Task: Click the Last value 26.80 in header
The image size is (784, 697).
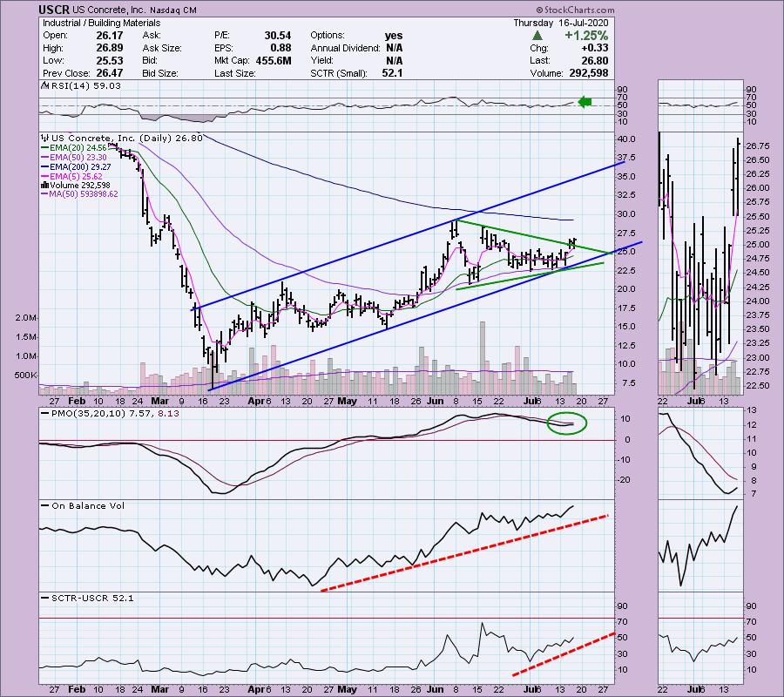Action: [x=594, y=60]
